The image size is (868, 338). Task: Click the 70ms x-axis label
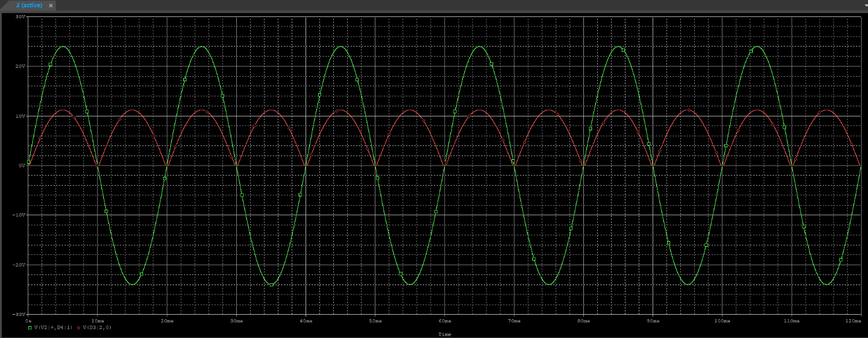click(514, 320)
